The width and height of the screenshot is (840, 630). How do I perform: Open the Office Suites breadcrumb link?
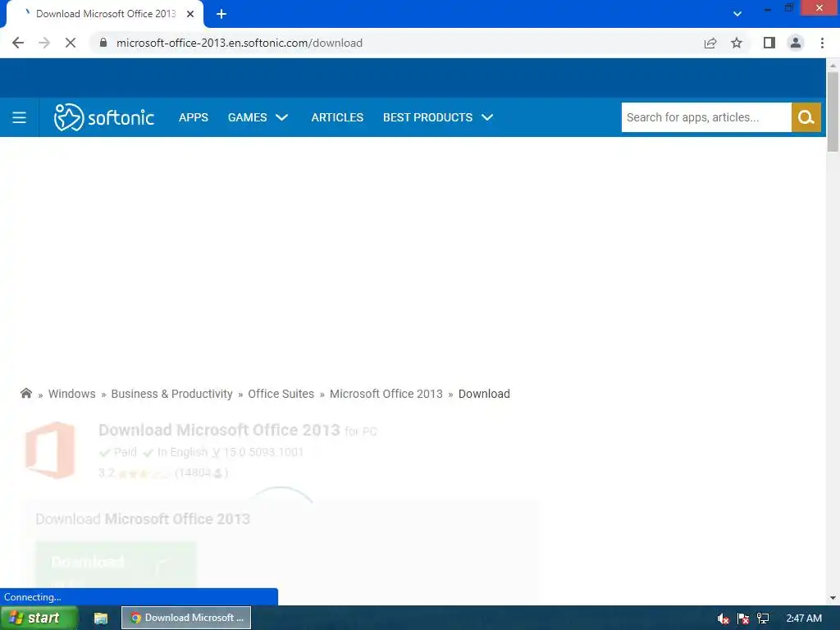pos(281,394)
